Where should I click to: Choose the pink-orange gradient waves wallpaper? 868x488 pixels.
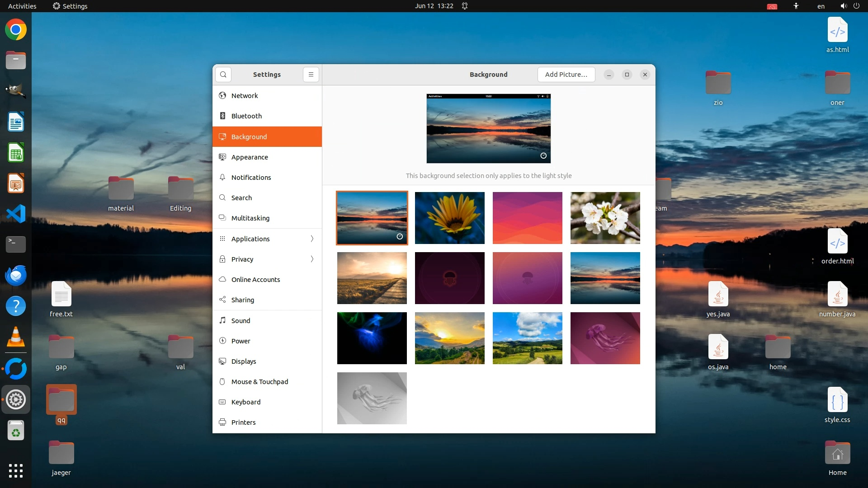527,218
